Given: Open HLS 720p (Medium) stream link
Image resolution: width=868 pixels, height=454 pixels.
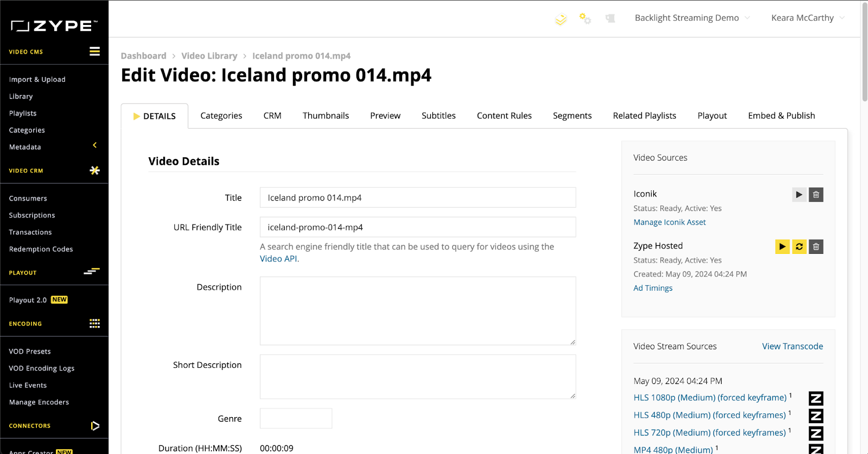Looking at the screenshot, I should (710, 432).
